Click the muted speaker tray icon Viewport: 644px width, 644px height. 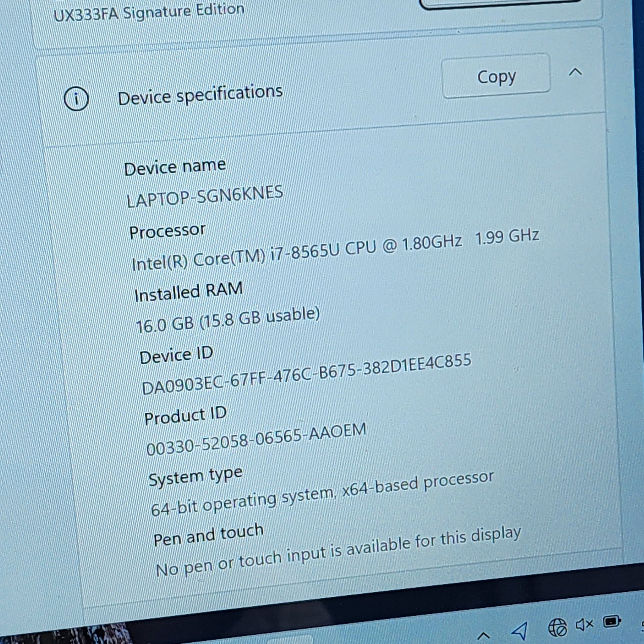(584, 625)
